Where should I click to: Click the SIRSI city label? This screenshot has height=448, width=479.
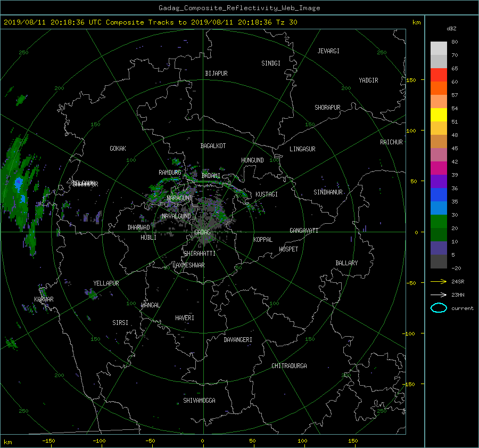(120, 323)
